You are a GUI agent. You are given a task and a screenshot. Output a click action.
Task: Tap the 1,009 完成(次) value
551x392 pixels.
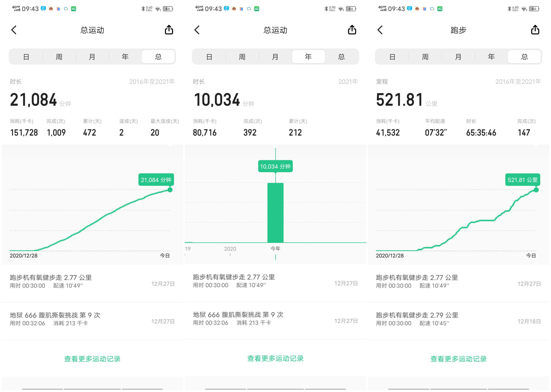click(56, 132)
